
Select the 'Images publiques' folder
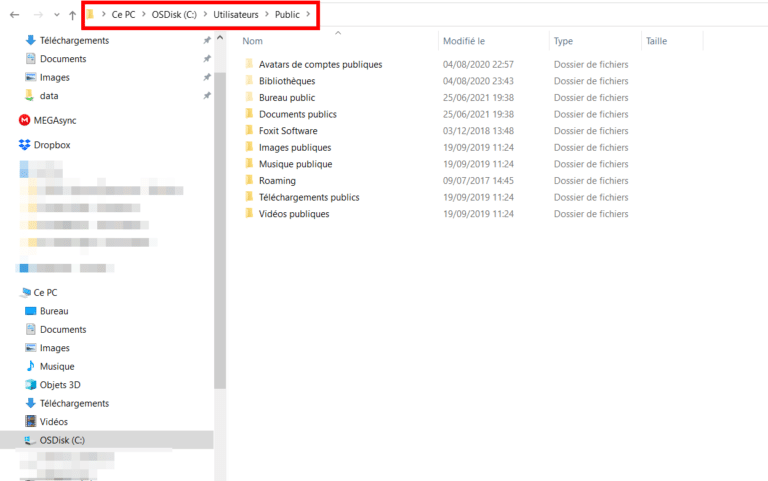click(295, 147)
